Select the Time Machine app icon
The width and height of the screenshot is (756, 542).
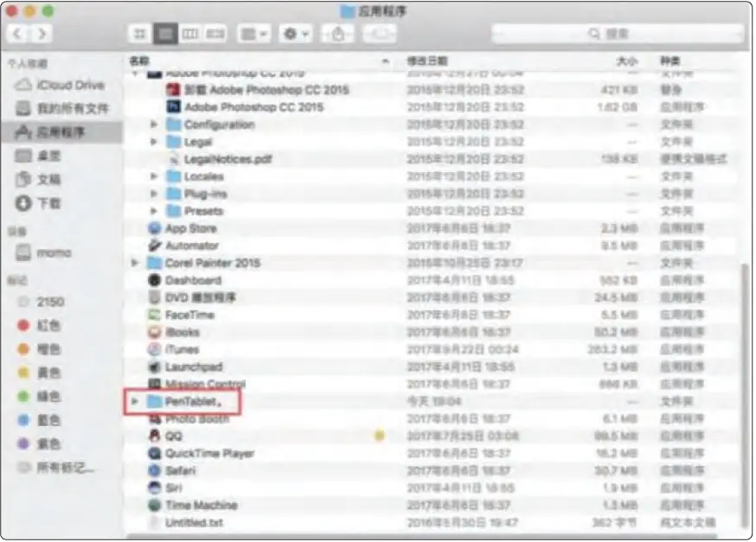(x=154, y=506)
